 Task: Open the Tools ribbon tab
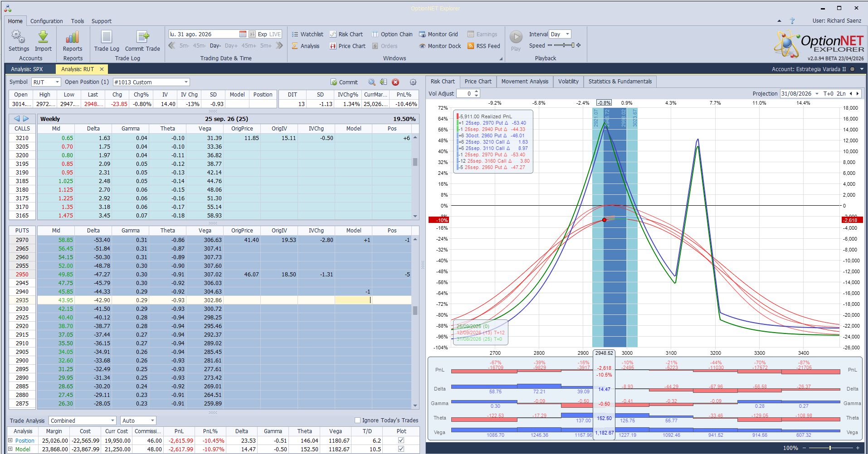(78, 21)
